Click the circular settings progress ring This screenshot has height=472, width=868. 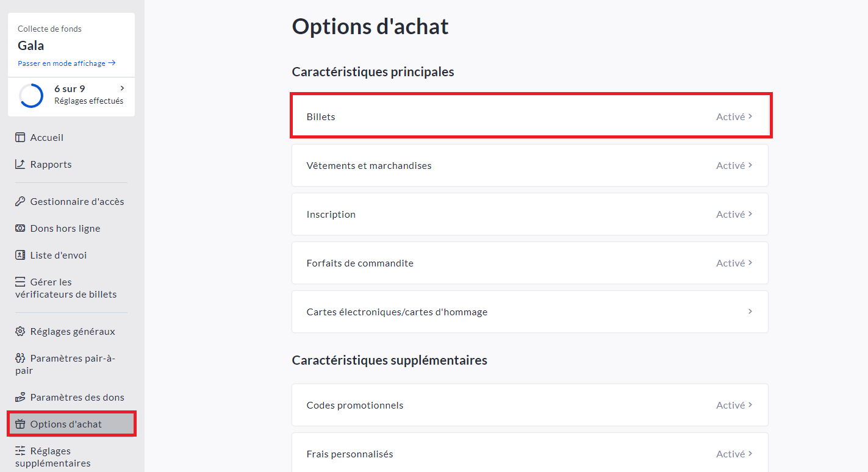tap(31, 95)
